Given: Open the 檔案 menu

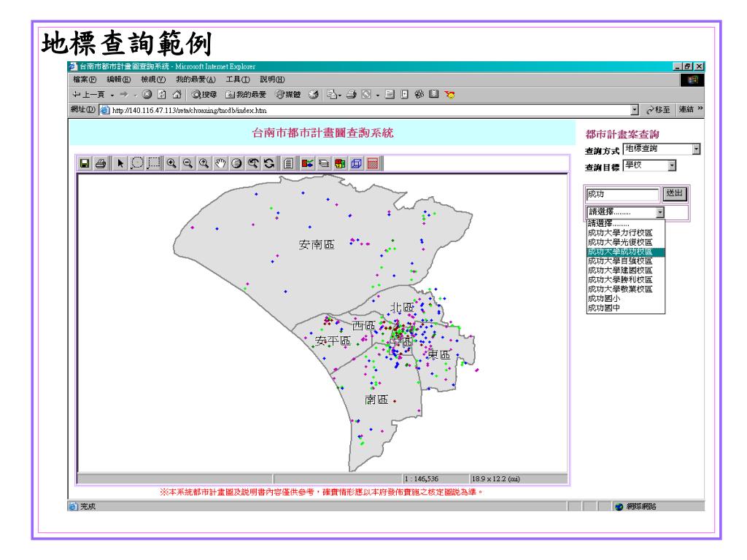Looking at the screenshot, I should pos(85,79).
